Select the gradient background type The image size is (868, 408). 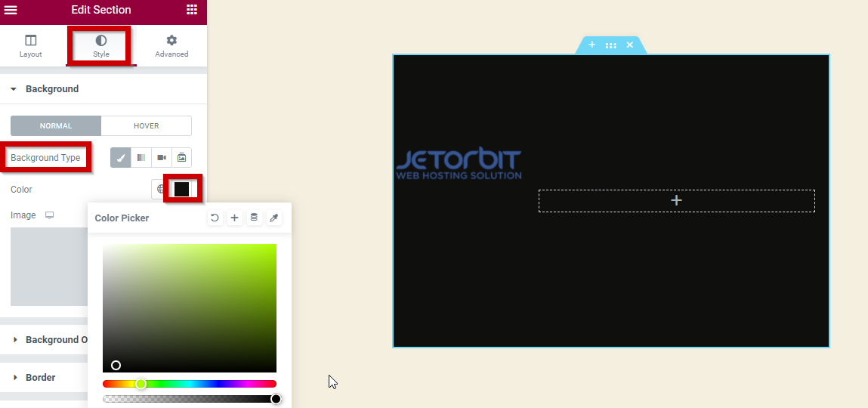click(141, 157)
